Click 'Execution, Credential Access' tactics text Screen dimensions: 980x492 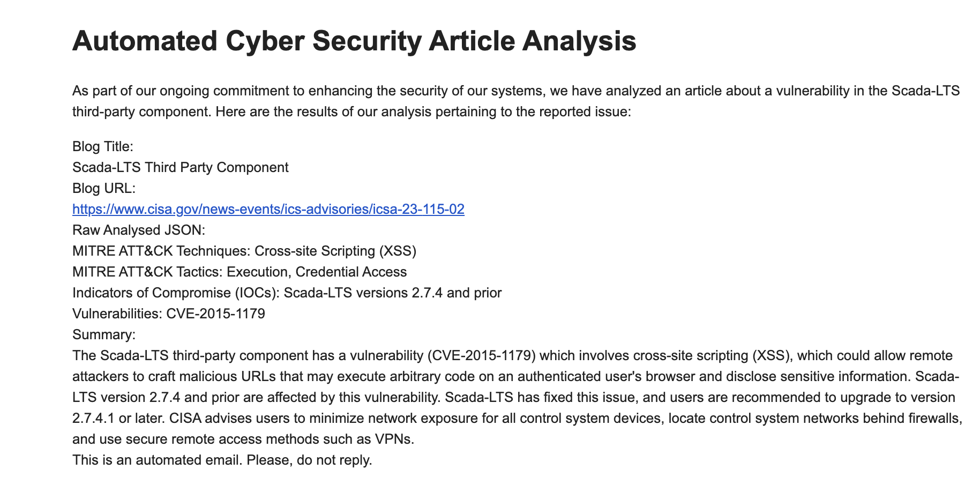tap(317, 272)
